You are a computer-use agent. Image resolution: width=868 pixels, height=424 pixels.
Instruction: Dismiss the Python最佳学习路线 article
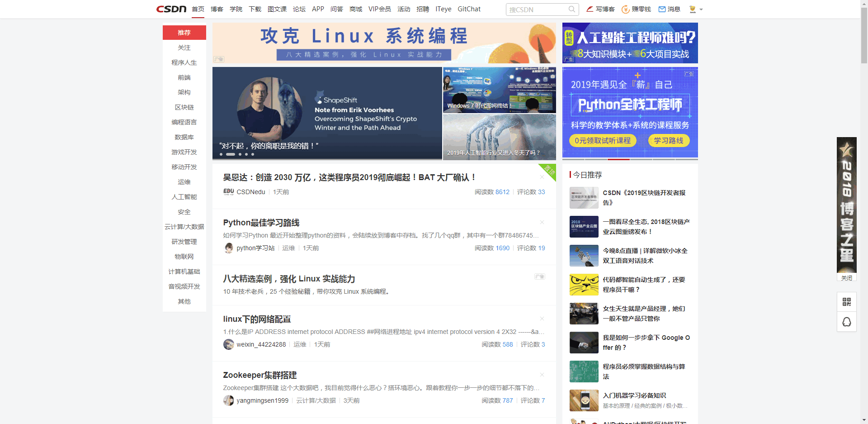pos(542,222)
